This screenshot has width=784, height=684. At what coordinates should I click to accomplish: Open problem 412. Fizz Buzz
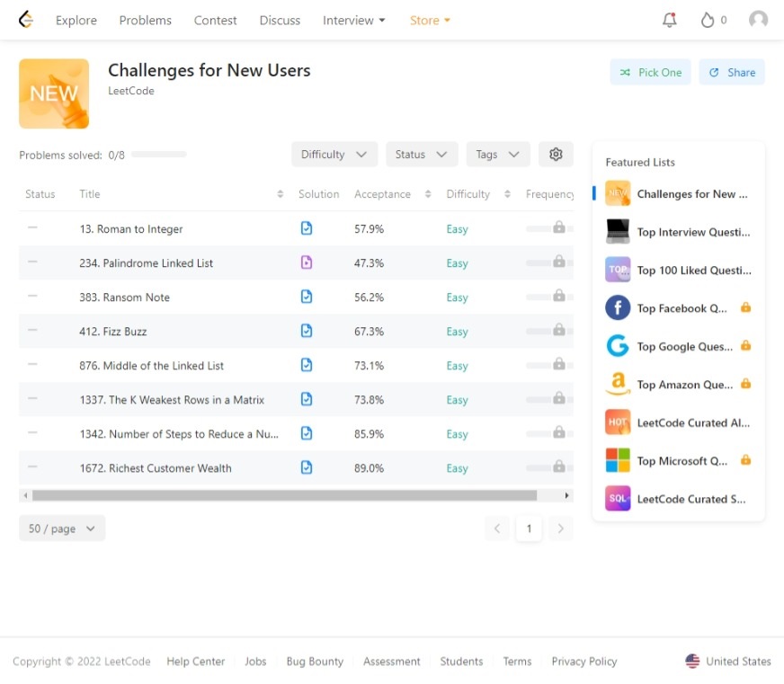click(x=113, y=332)
